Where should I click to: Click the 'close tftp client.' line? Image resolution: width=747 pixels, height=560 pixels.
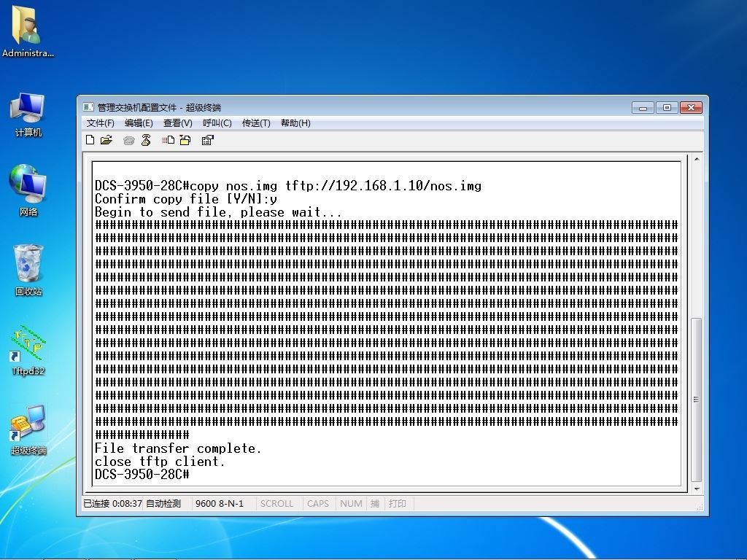click(x=160, y=462)
